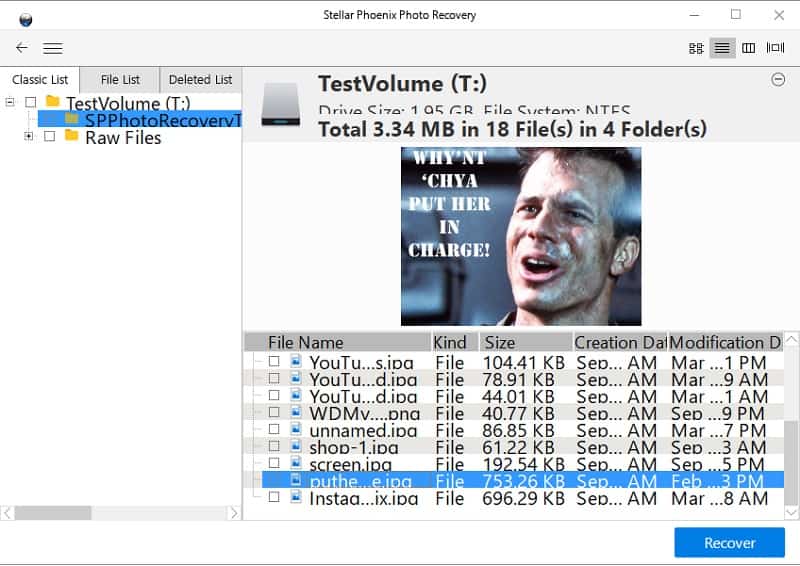Click the 40.77 KB size cell
The width and height of the screenshot is (800, 566).
(518, 413)
